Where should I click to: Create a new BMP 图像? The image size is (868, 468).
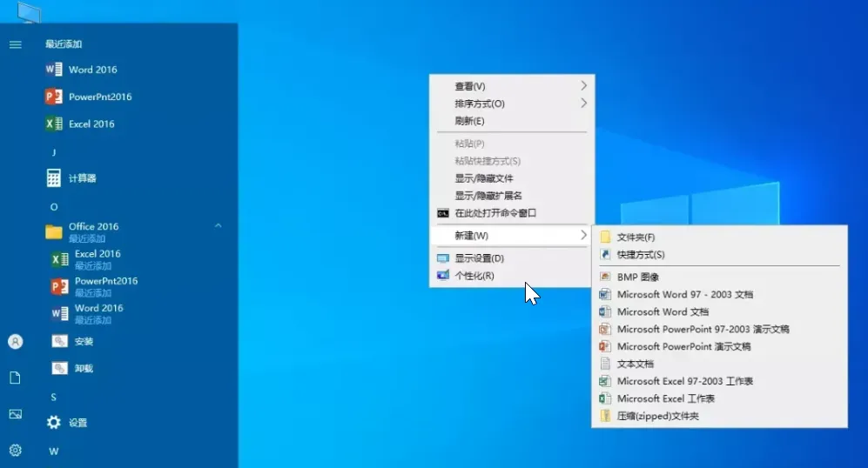(719, 277)
